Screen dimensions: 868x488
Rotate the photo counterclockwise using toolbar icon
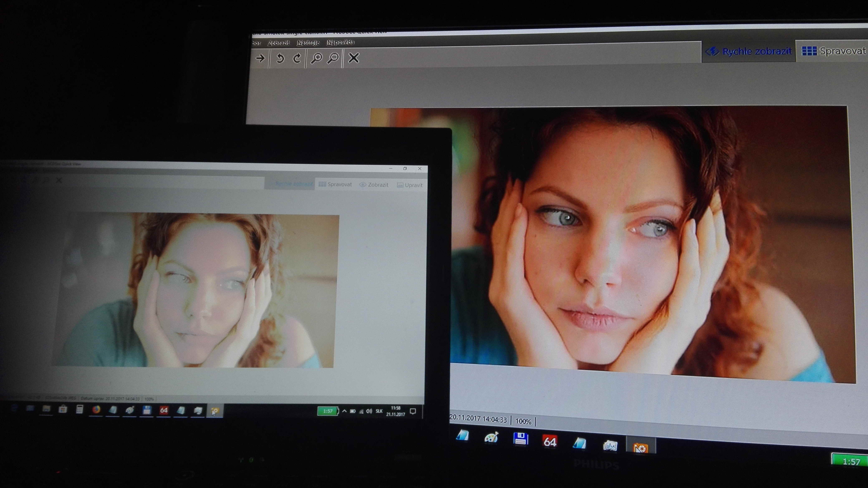(x=280, y=58)
